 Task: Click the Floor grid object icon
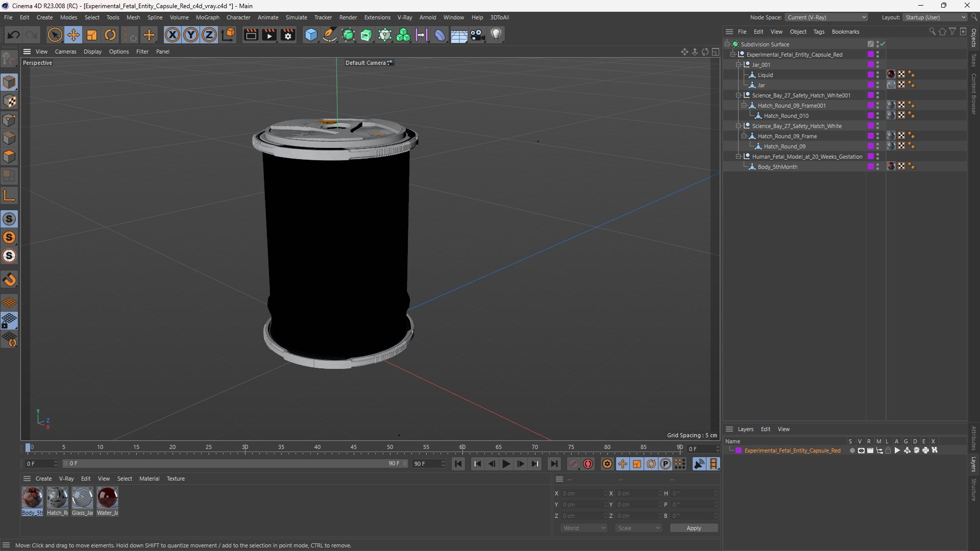click(x=459, y=35)
